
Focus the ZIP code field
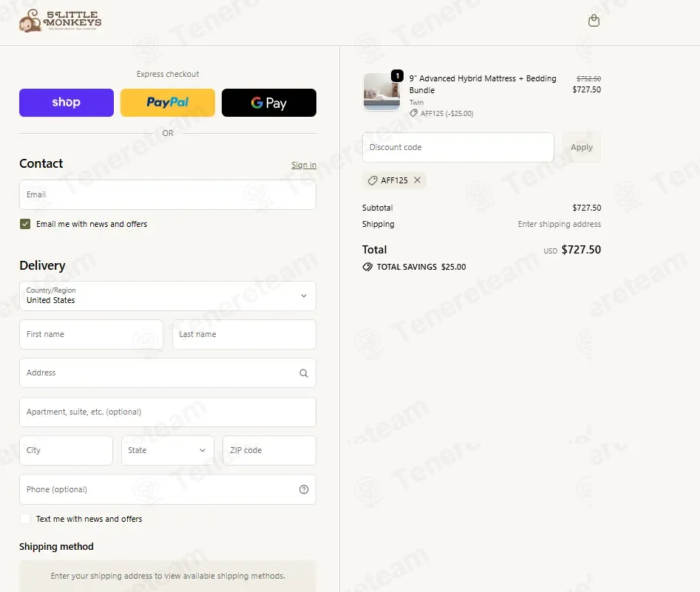point(269,451)
